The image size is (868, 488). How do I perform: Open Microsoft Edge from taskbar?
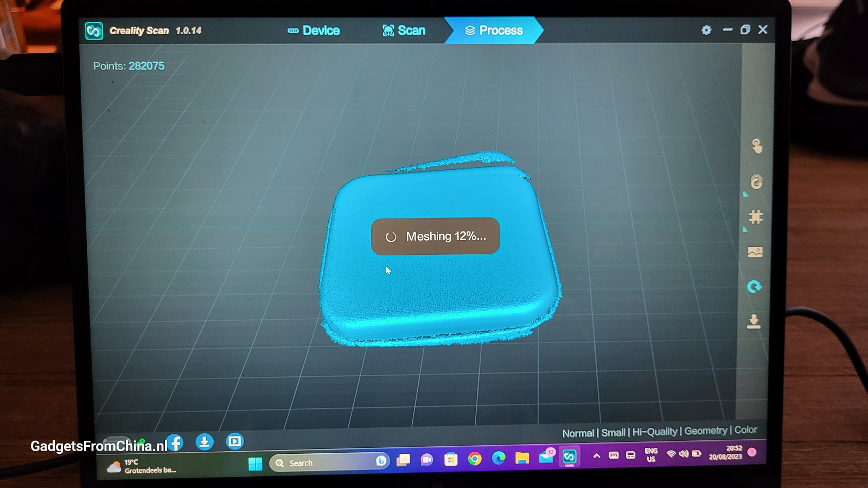pyautogui.click(x=499, y=459)
